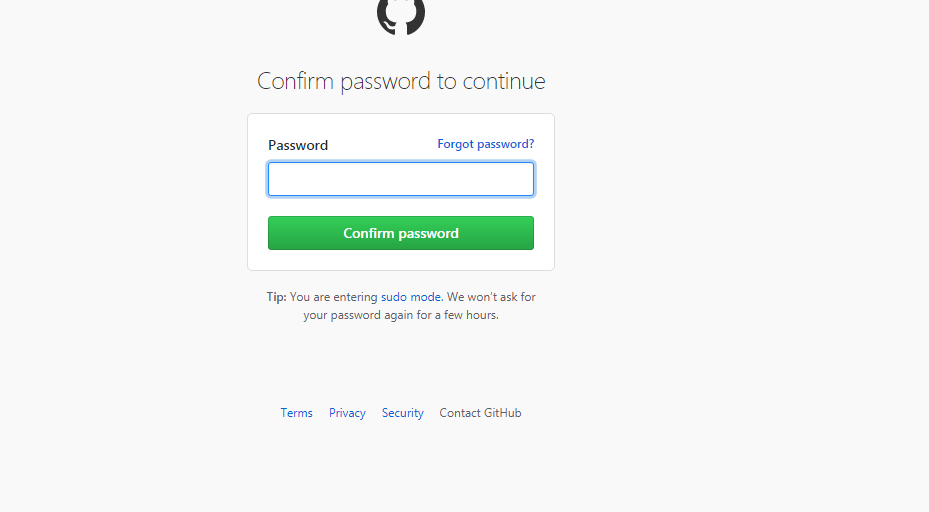
Task: Focus the Password input field
Action: tap(401, 179)
